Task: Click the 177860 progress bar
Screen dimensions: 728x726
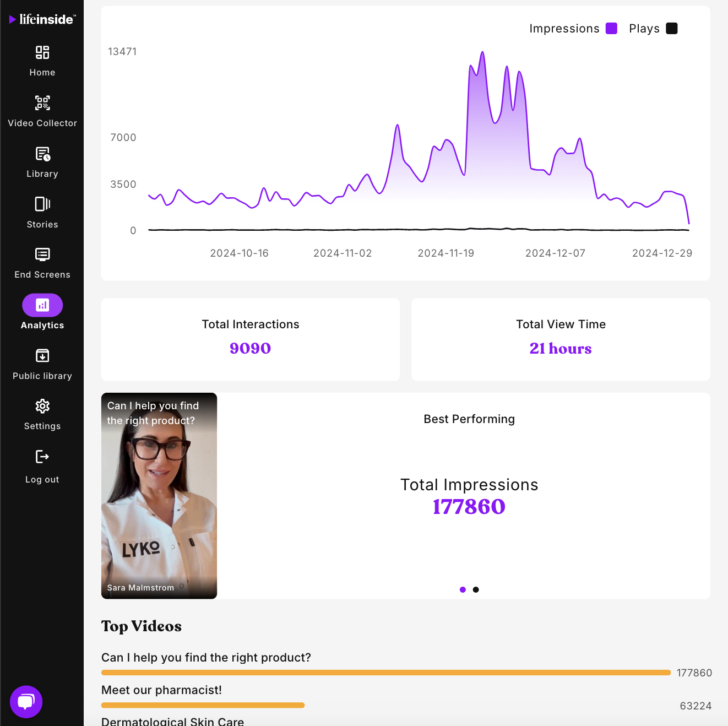Action: click(386, 673)
